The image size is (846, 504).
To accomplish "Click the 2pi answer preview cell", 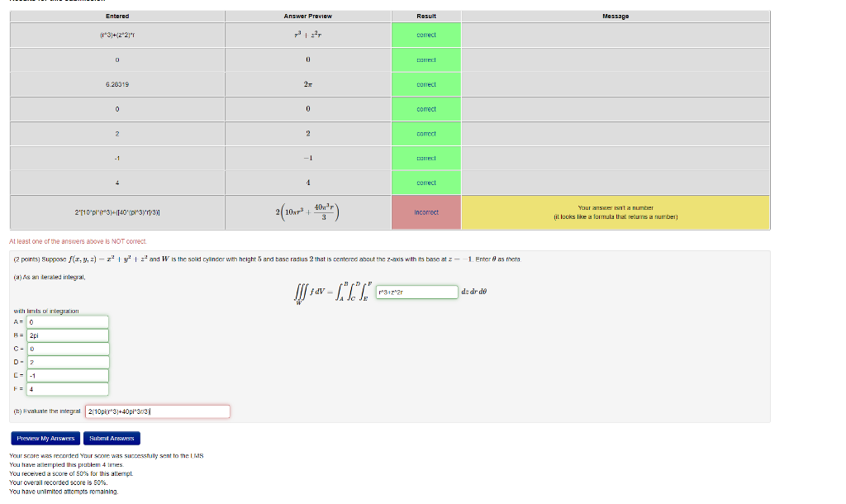I will click(x=308, y=83).
